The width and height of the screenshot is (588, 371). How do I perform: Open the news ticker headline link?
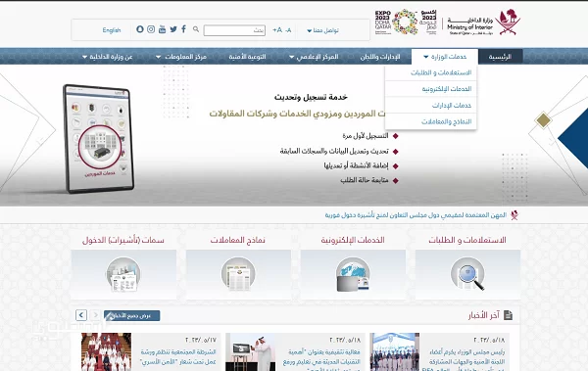tap(416, 215)
